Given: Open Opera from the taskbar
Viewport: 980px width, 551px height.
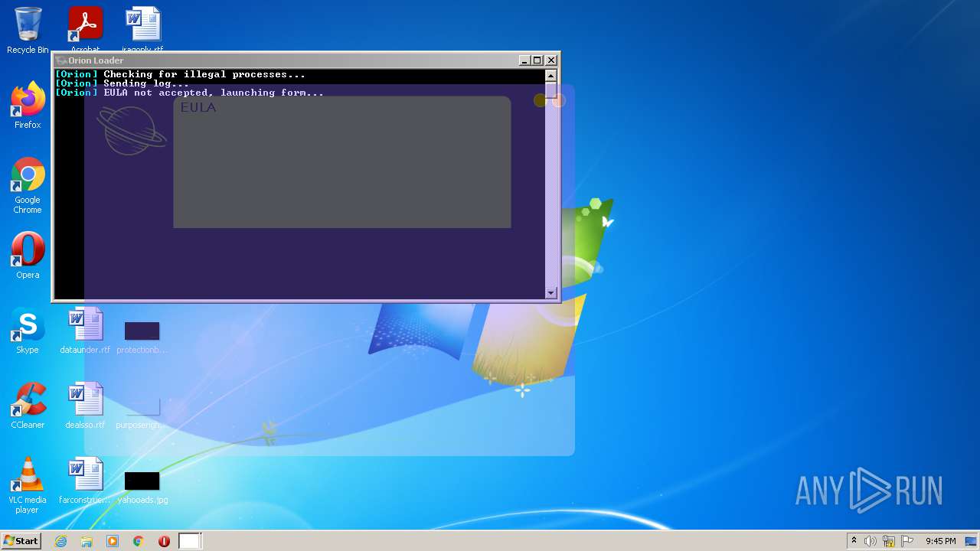Looking at the screenshot, I should (165, 541).
